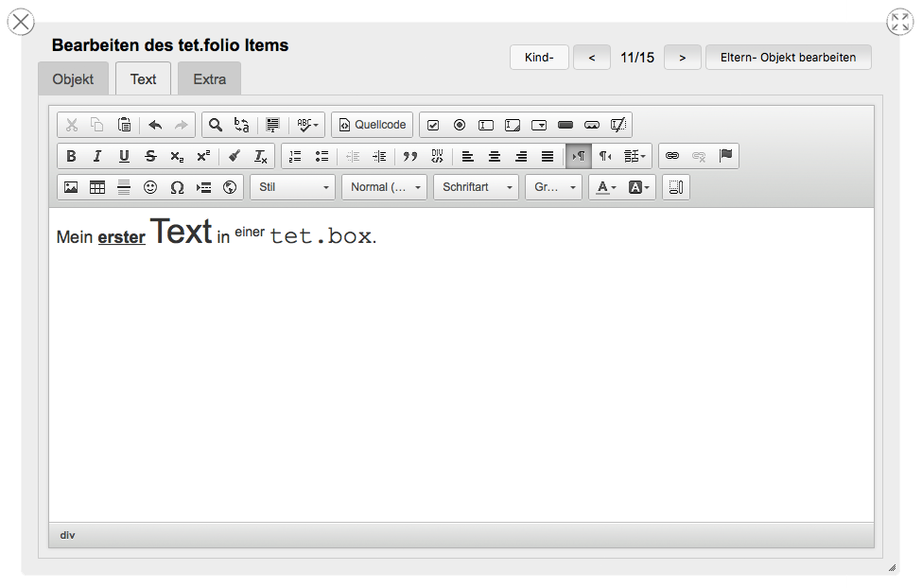Screen dimensions: 922x588
Task: Open the smiley emoticon picker
Action: click(150, 187)
